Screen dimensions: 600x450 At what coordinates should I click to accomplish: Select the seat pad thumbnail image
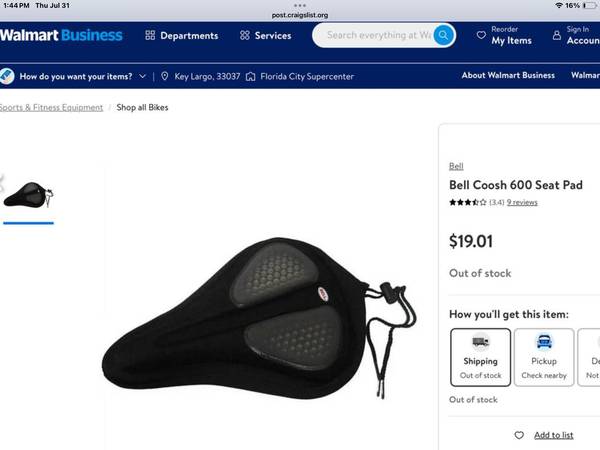pos(28,195)
